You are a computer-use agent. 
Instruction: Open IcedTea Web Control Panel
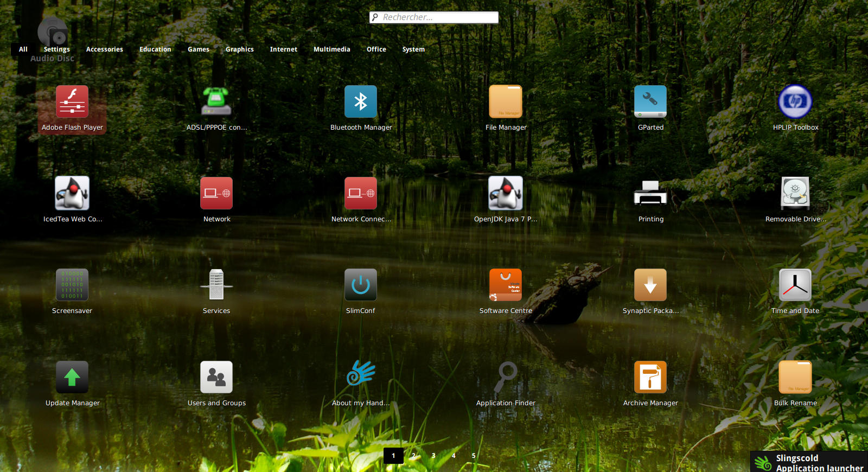click(72, 200)
